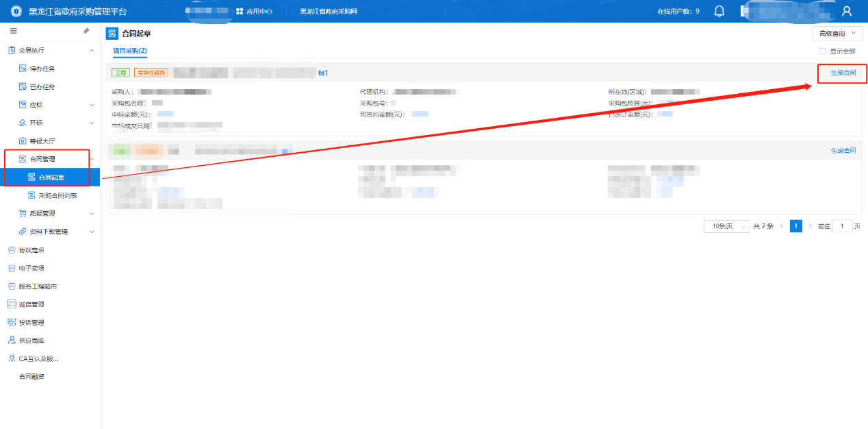The image size is (868, 429).
Task: Open 应用中心 grid icon
Action: point(240,12)
